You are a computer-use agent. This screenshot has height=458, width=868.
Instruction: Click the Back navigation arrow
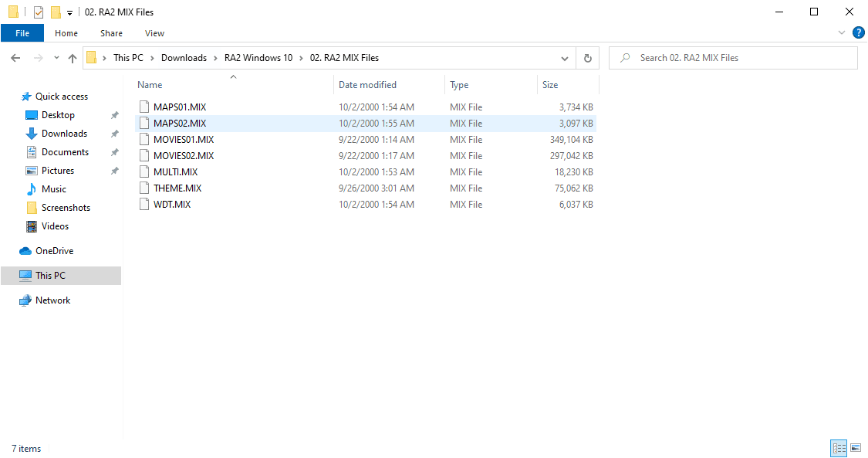(x=15, y=58)
